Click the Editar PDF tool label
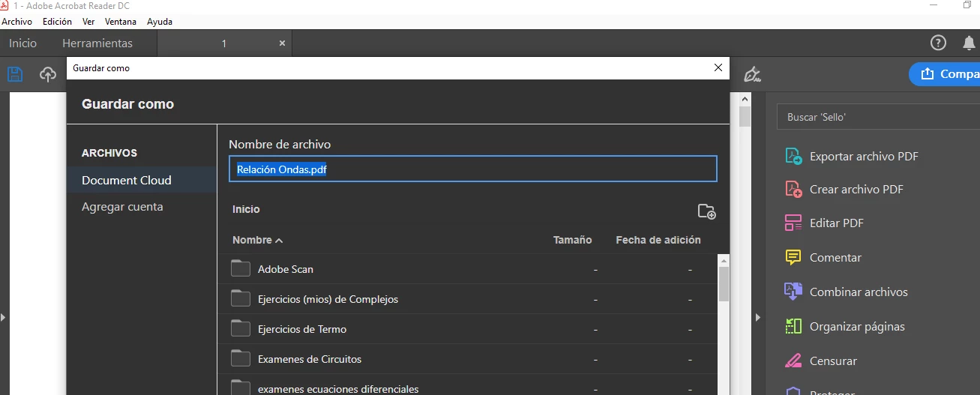Screen dimensions: 980x395 837,223
